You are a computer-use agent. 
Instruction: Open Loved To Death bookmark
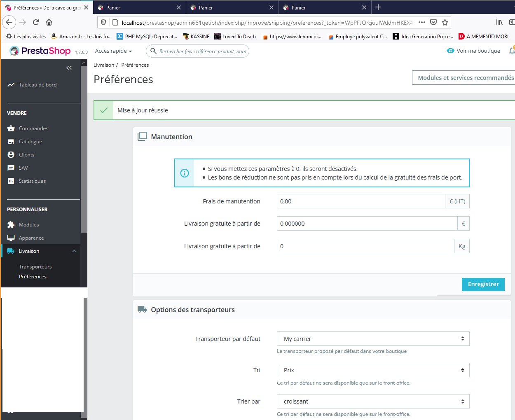[x=235, y=36]
